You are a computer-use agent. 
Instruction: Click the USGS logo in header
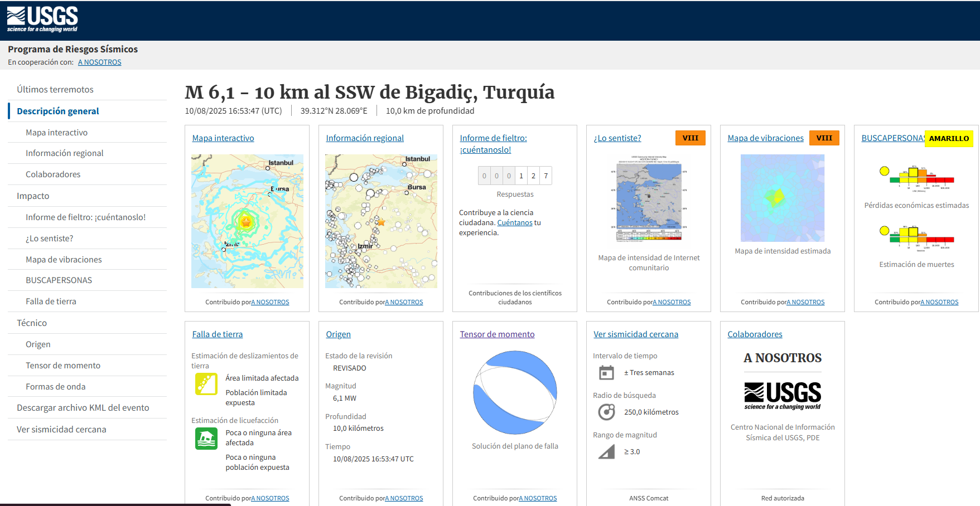point(42,20)
